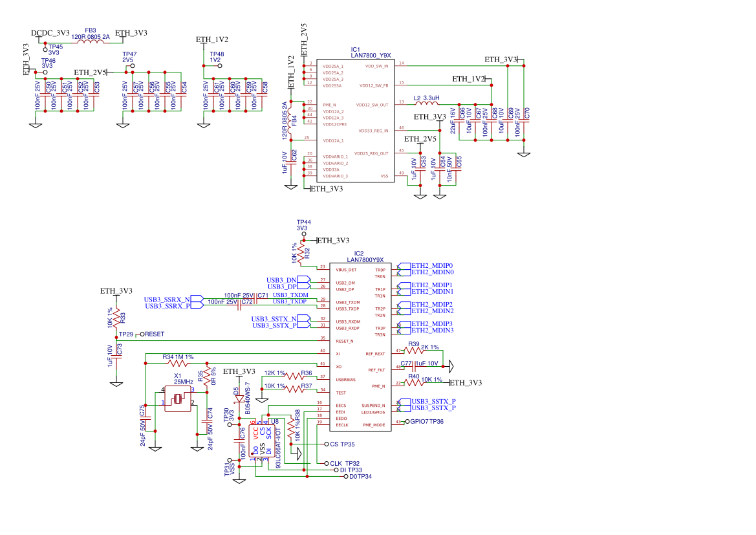Click capacitor C70 100nF 25V
The height and width of the screenshot is (535, 756).
click(x=524, y=121)
